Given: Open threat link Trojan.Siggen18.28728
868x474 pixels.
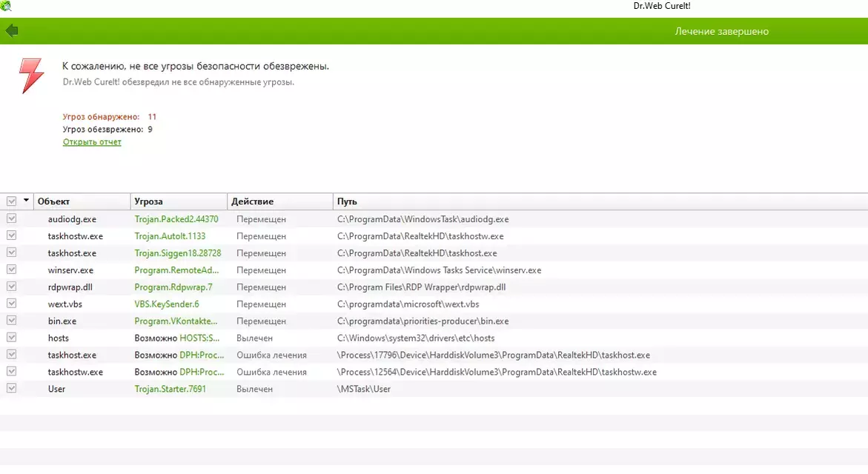Looking at the screenshot, I should pyautogui.click(x=178, y=253).
